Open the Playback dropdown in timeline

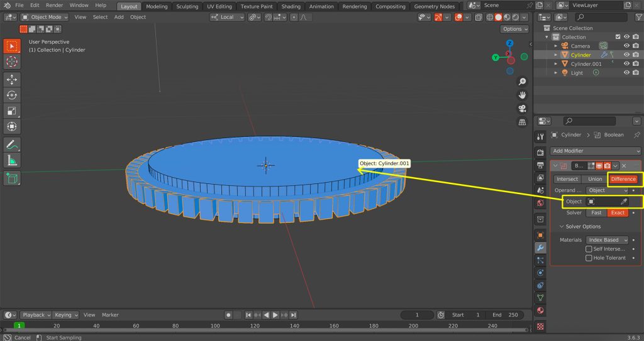(35, 315)
